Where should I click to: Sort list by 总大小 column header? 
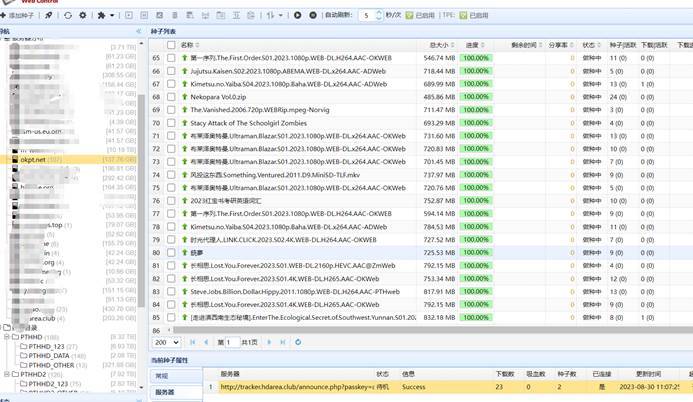[439, 45]
